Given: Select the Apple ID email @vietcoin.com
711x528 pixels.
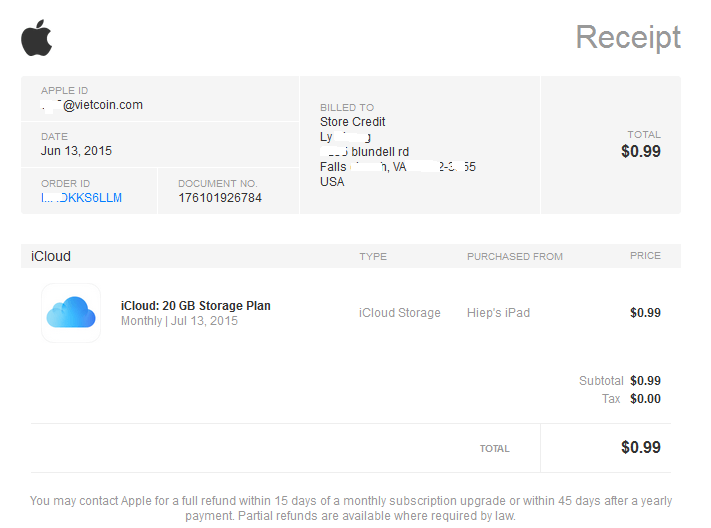Looking at the screenshot, I should pos(92,105).
